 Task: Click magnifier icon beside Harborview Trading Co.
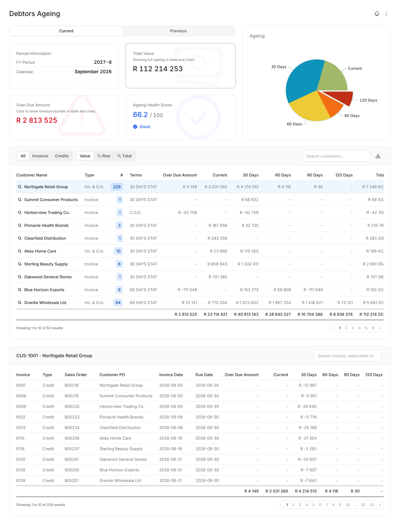20,212
